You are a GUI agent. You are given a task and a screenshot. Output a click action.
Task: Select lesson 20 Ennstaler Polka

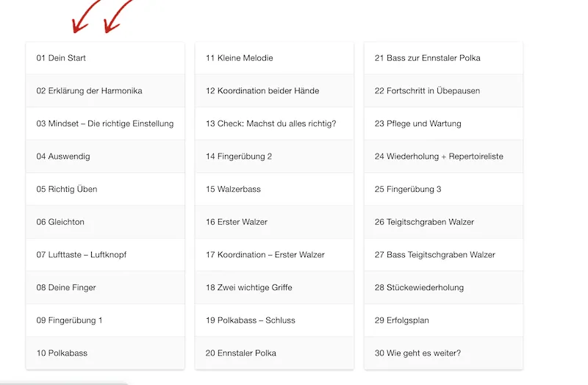[274, 353]
